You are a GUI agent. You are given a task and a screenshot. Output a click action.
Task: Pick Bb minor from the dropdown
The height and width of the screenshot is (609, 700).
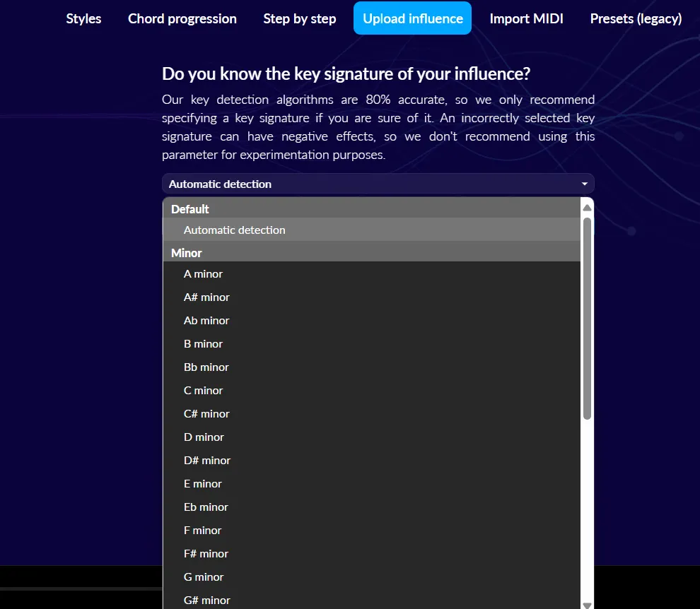pos(206,367)
